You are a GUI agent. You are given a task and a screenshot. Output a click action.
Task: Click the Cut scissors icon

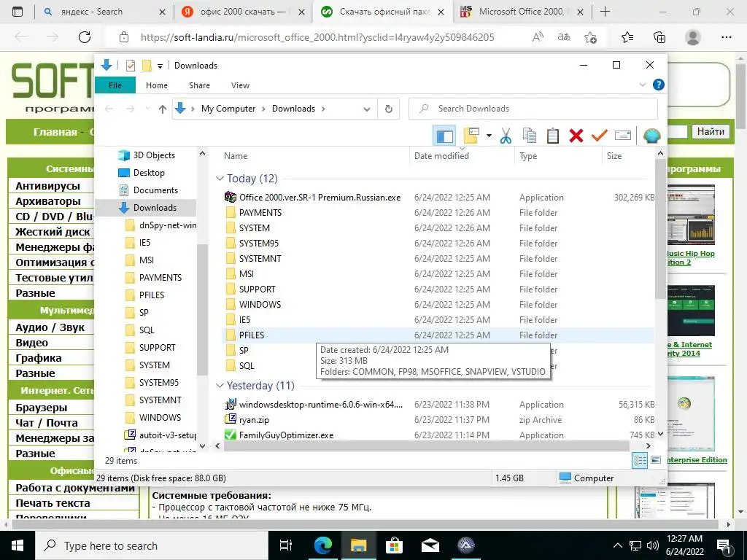tap(506, 136)
